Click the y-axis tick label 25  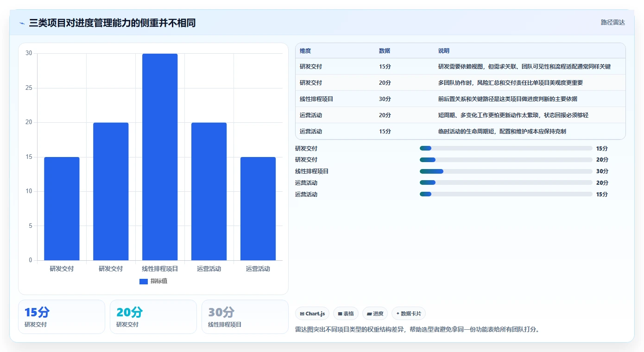coord(29,88)
